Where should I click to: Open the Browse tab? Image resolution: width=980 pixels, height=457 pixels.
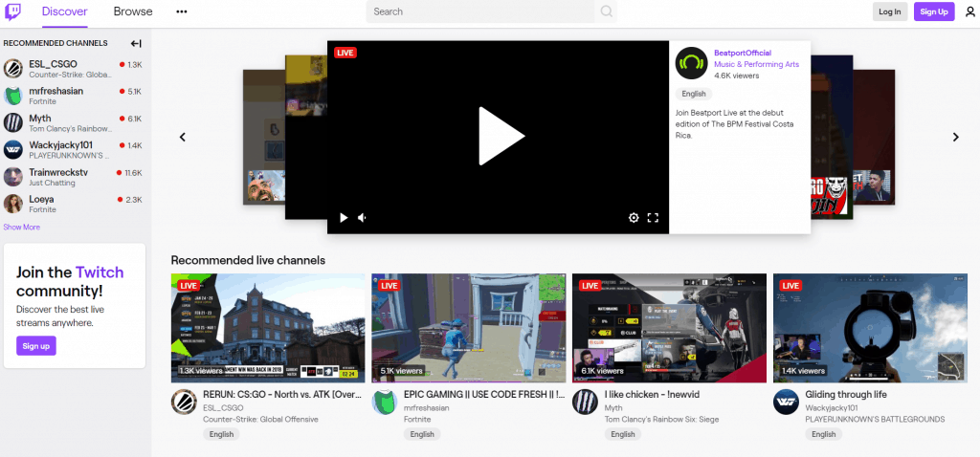133,11
